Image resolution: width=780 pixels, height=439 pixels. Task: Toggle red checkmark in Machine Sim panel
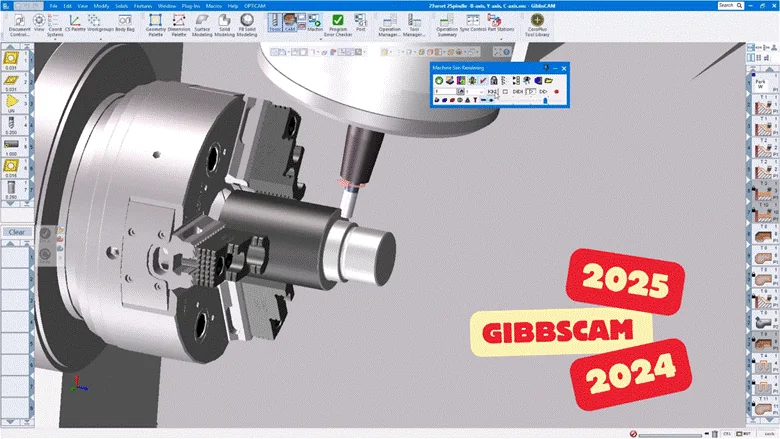click(483, 81)
